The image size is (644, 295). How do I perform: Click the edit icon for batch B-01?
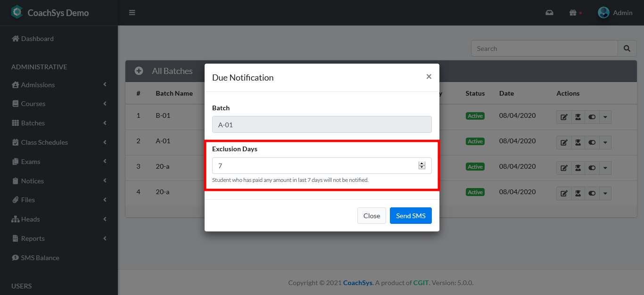(564, 117)
